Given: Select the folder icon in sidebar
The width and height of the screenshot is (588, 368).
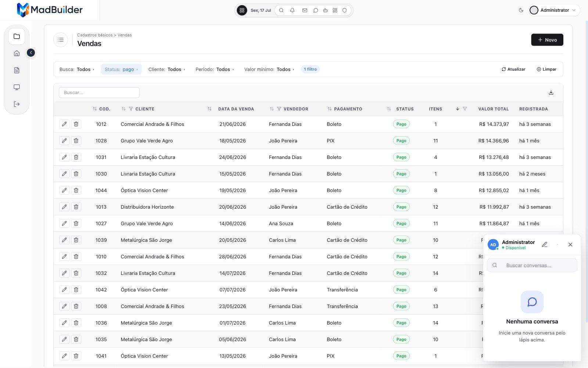Looking at the screenshot, I should pos(17,36).
